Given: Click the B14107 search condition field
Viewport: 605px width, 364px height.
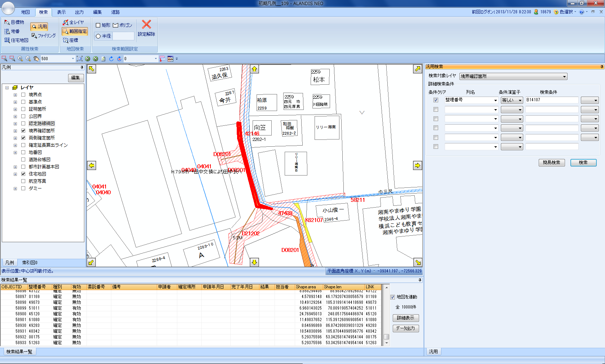Looking at the screenshot, I should (551, 100).
